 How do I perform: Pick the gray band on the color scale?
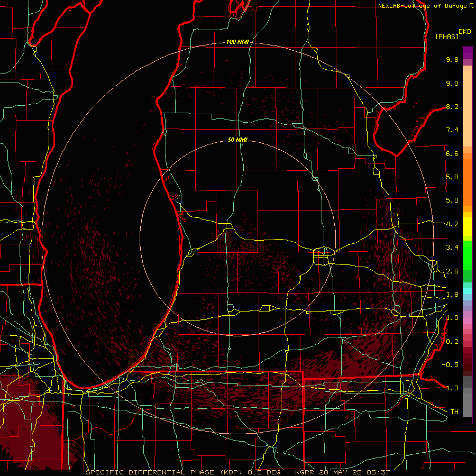point(467,397)
